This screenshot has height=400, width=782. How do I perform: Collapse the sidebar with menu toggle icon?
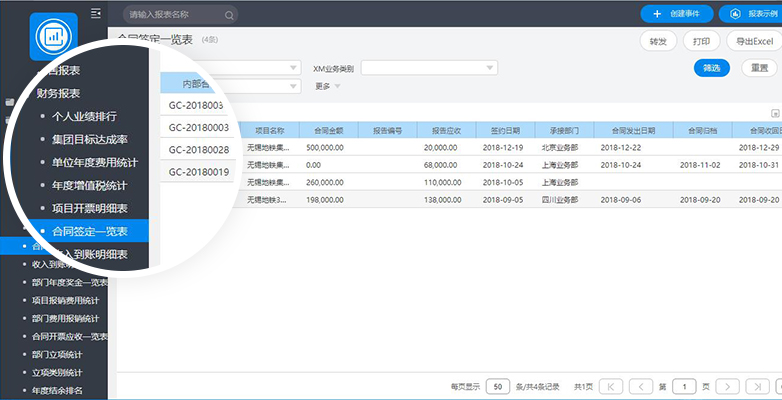click(x=96, y=13)
